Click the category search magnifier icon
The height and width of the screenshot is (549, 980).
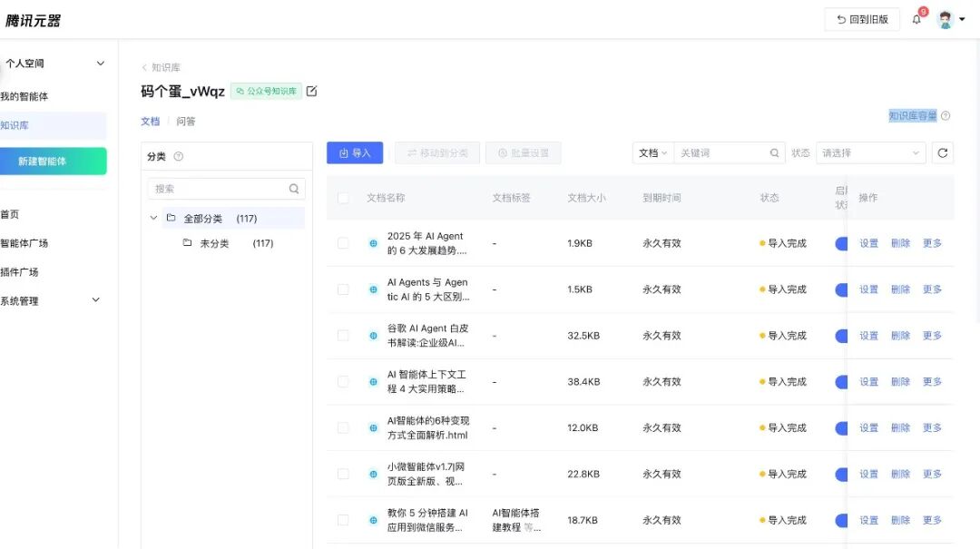pyautogui.click(x=294, y=189)
